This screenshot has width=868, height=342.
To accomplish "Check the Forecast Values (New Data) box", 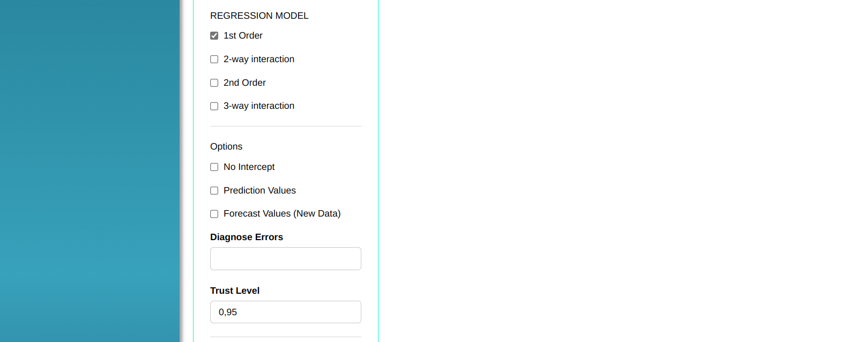I will [214, 214].
